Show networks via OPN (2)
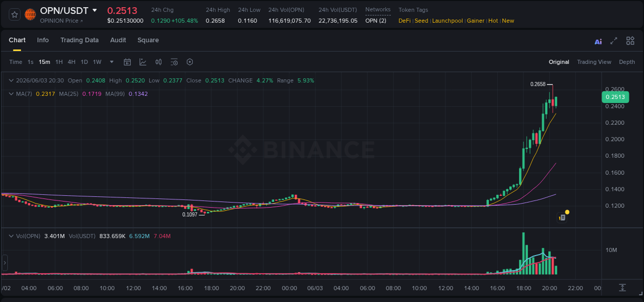 [x=376, y=21]
